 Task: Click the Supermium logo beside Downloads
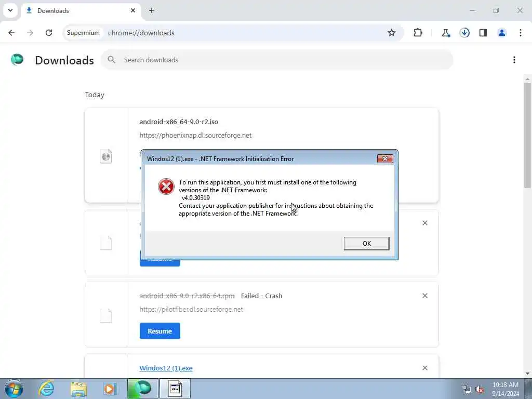pyautogui.click(x=17, y=60)
